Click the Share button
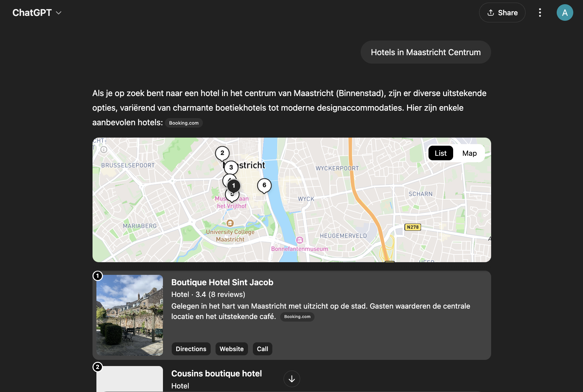The width and height of the screenshot is (583, 392). point(502,13)
